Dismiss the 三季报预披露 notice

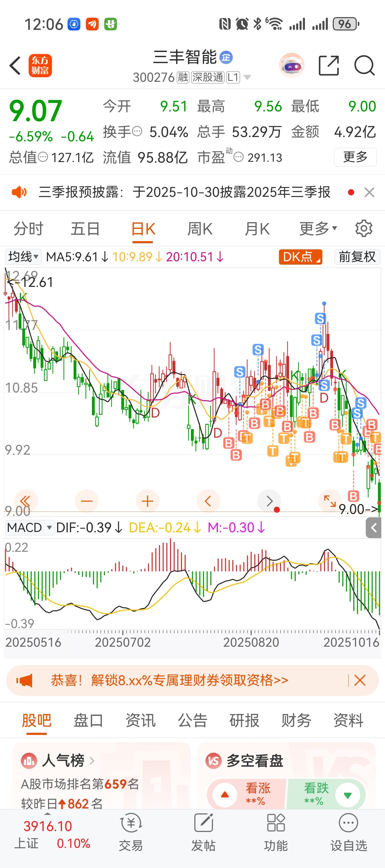pyautogui.click(x=369, y=192)
